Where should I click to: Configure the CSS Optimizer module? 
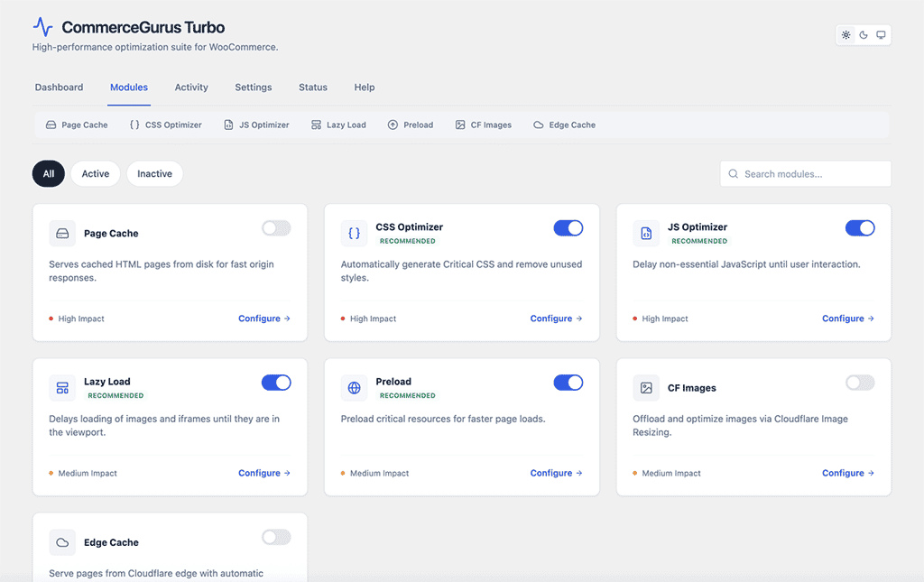pos(556,319)
